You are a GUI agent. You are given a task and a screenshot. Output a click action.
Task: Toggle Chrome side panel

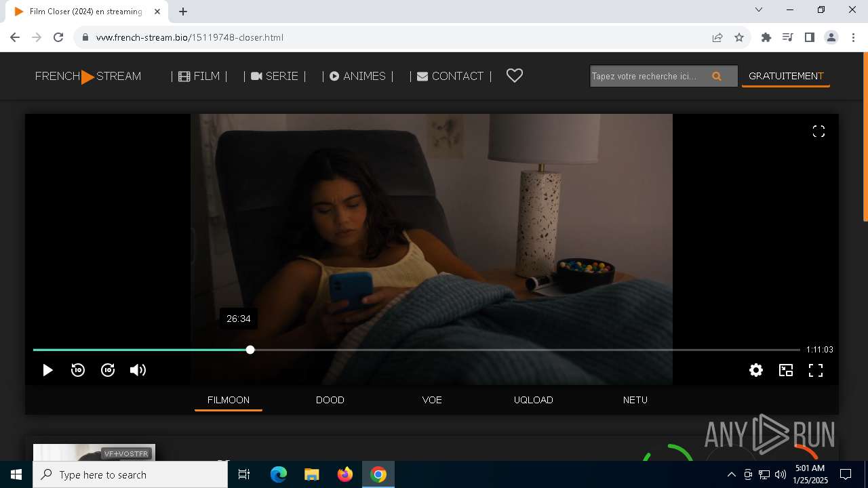click(x=810, y=37)
